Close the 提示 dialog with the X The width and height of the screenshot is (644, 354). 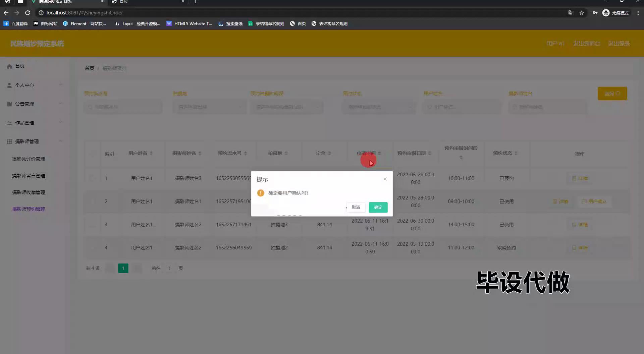click(x=385, y=179)
